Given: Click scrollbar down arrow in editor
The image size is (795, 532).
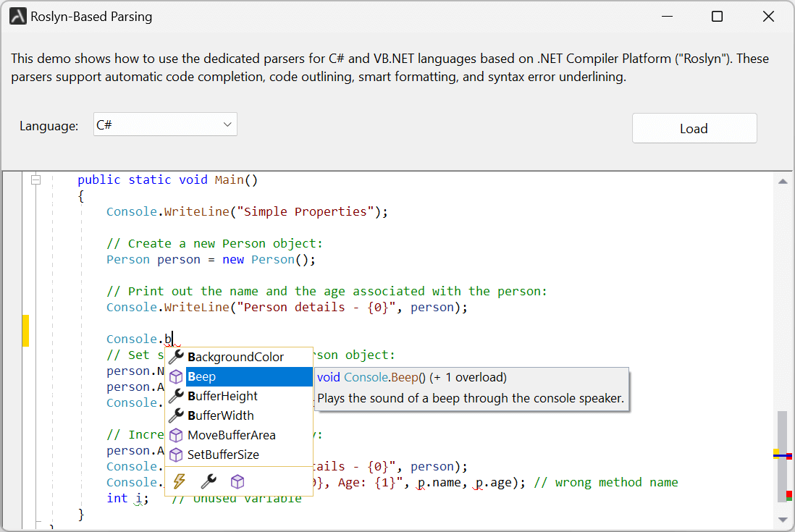Looking at the screenshot, I should pos(783,520).
